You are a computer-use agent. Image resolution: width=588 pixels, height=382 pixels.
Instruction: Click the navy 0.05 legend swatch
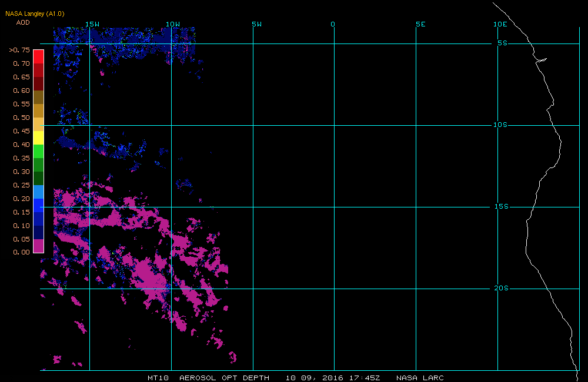click(39, 232)
